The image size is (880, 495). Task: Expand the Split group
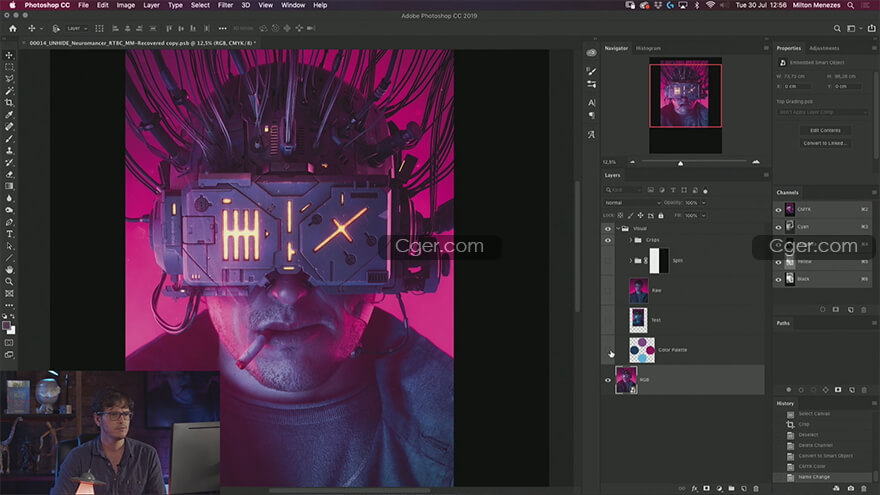pos(630,261)
